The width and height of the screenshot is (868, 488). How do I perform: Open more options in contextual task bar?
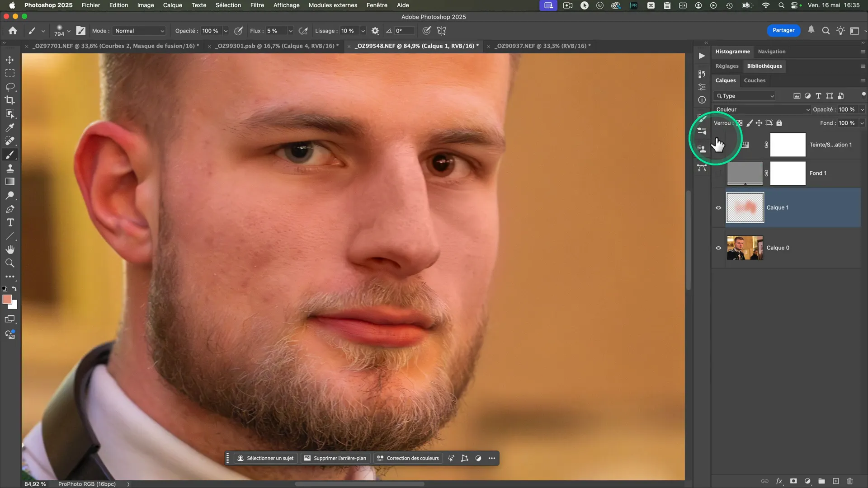(x=492, y=458)
